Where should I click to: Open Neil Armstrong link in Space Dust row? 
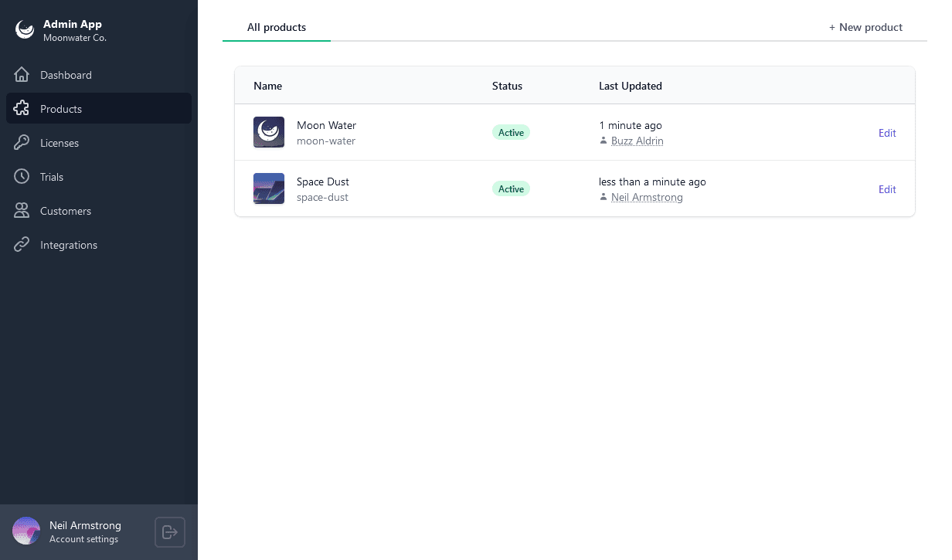click(x=647, y=197)
